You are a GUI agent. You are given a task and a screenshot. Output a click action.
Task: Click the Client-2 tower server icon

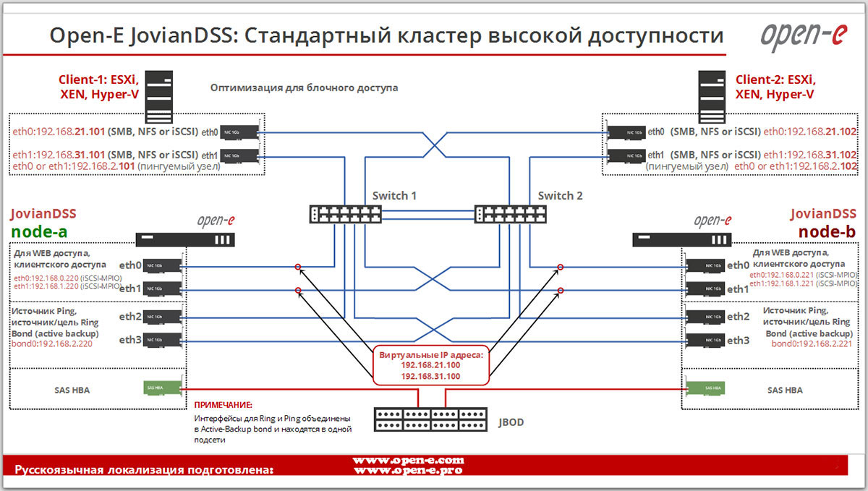[x=712, y=98]
